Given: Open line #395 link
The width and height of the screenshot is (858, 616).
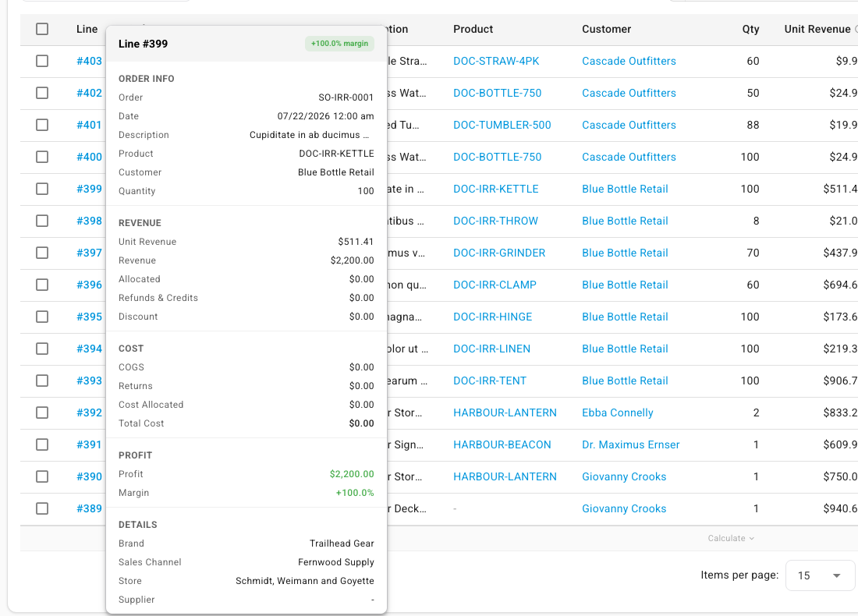Looking at the screenshot, I should [x=89, y=317].
